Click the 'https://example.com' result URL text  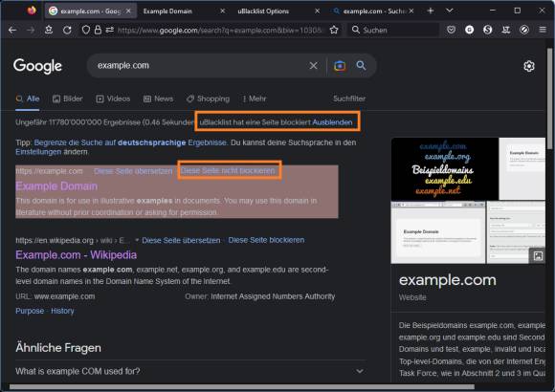[x=49, y=171]
